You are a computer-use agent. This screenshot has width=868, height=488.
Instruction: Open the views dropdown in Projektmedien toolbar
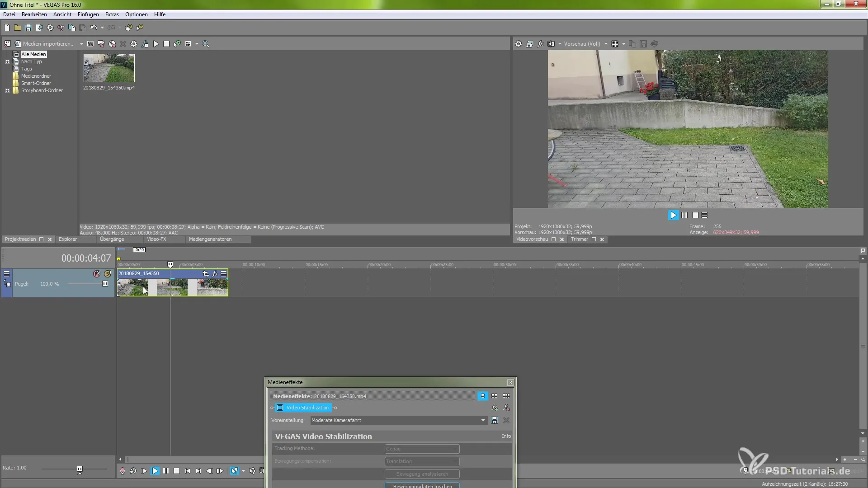197,44
